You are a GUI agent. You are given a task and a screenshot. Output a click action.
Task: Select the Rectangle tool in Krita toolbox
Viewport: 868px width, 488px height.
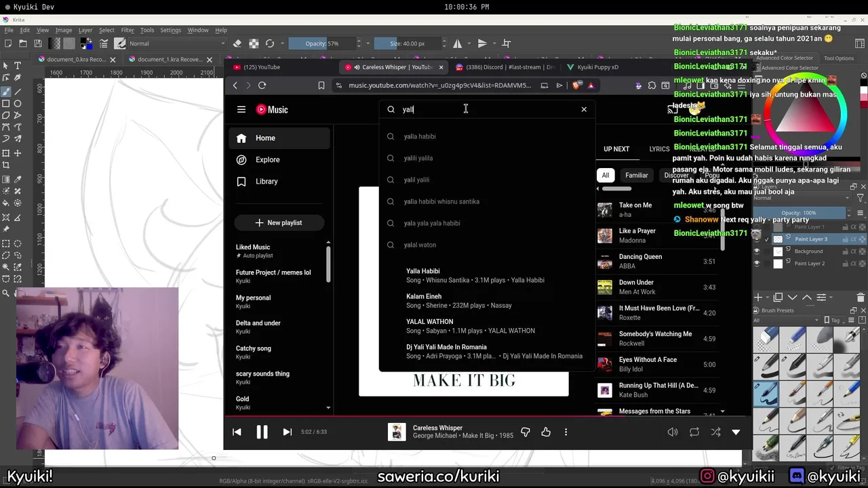(x=6, y=104)
